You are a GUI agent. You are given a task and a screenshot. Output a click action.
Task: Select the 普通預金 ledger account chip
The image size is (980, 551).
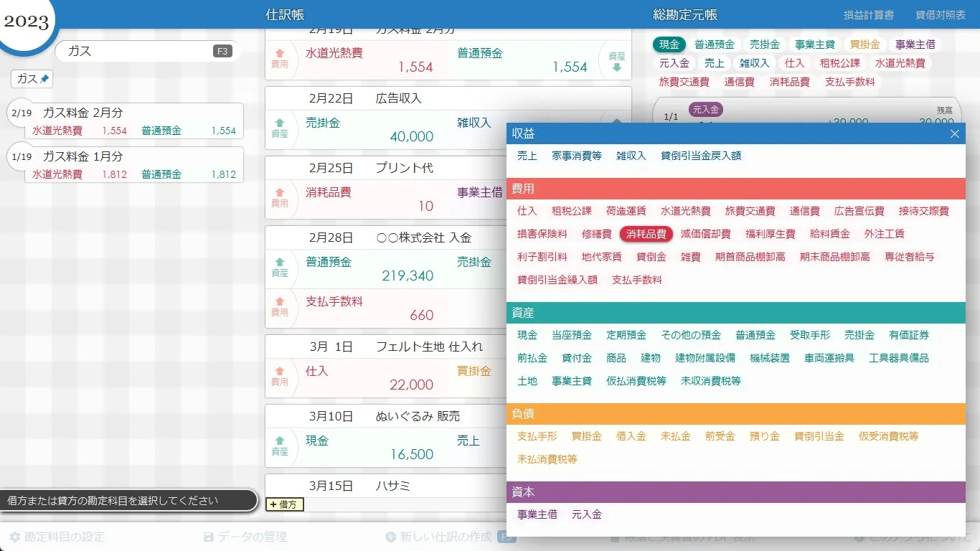[715, 44]
